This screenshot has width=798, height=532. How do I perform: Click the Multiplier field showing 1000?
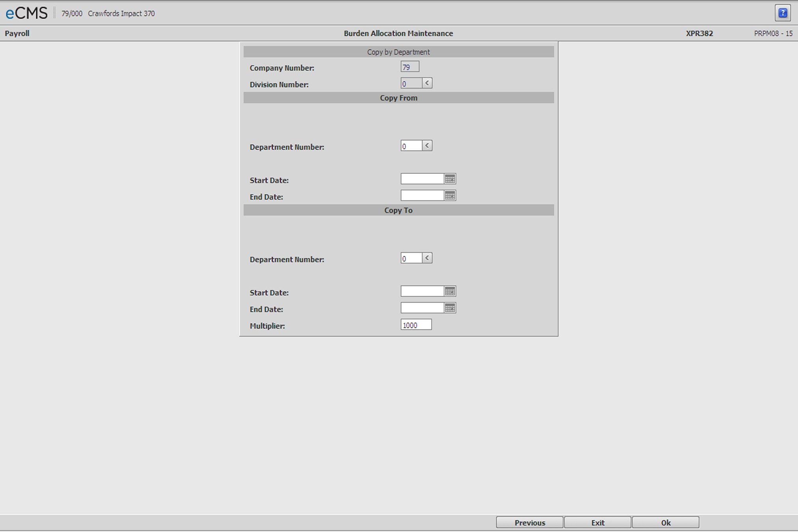(416, 324)
